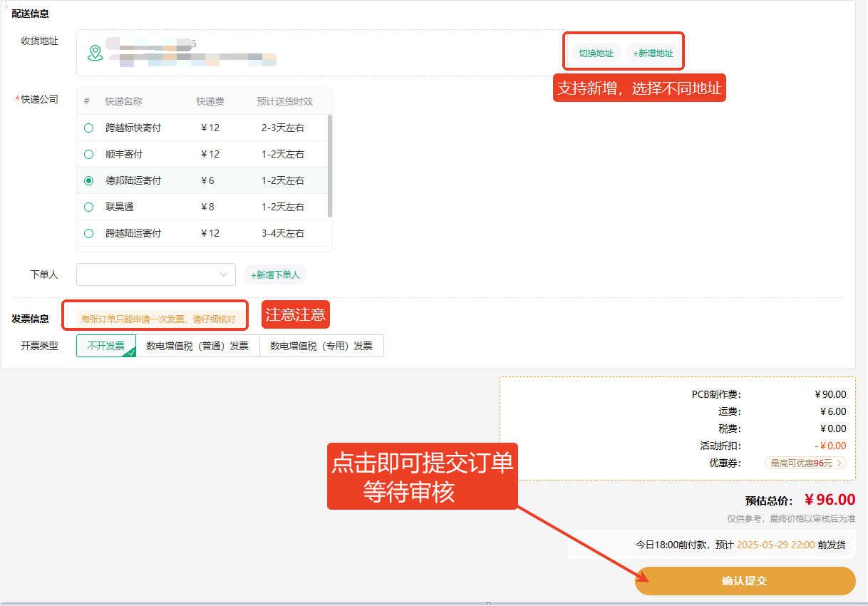The height and width of the screenshot is (606, 868).
Task: Select 数电增值税（专用）发票 option
Action: 321,346
